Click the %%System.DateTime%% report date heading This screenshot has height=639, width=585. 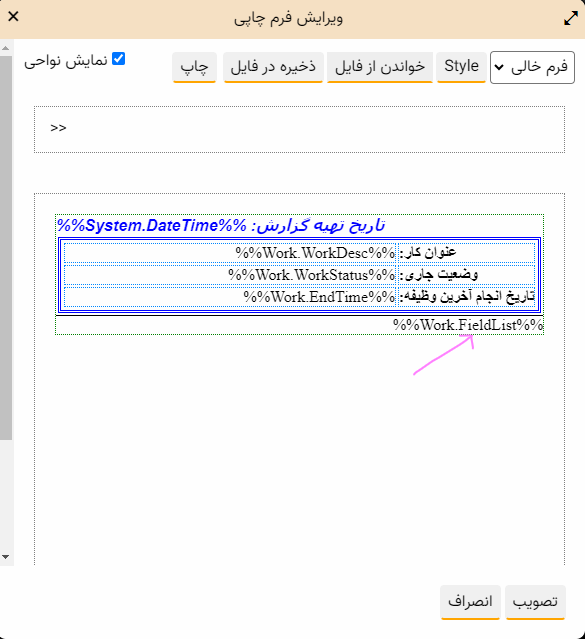click(221, 225)
